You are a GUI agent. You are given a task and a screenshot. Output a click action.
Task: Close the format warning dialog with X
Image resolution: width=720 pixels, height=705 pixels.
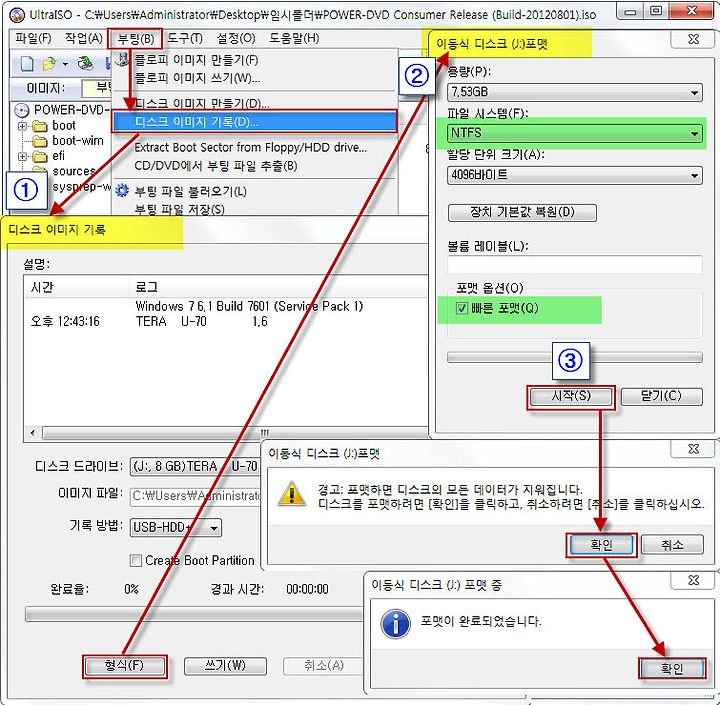[x=693, y=448]
